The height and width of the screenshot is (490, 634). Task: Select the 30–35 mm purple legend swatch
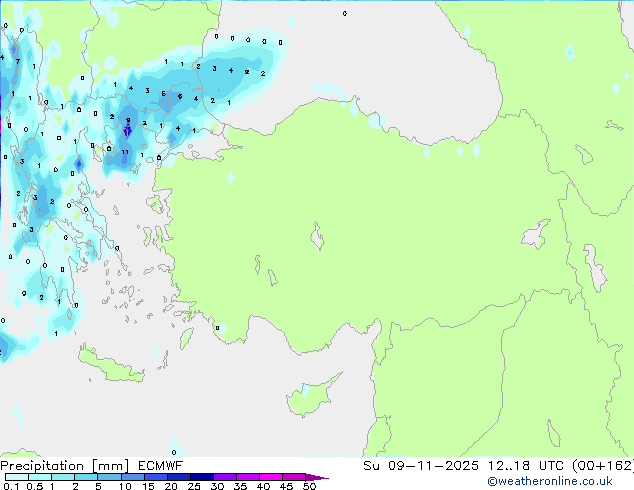coord(224,477)
